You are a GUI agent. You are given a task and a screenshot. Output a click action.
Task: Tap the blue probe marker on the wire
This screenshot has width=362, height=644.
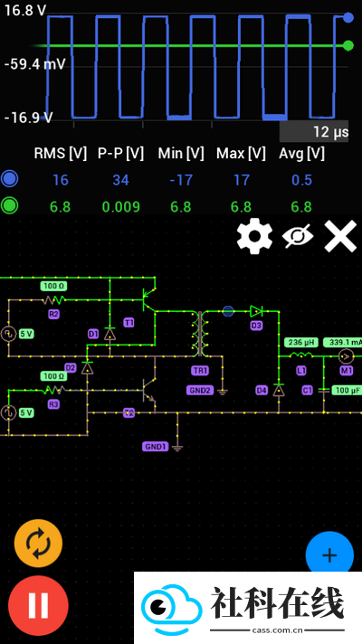228,311
